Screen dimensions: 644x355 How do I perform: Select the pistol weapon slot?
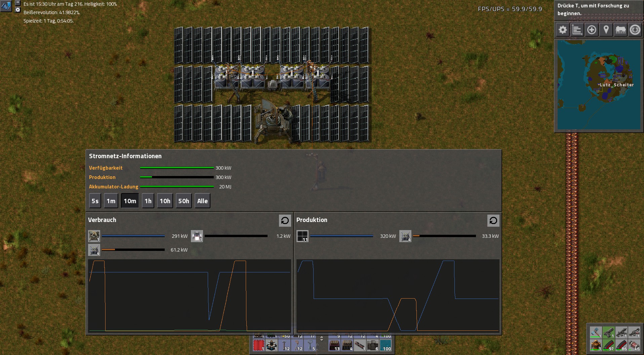click(x=609, y=332)
